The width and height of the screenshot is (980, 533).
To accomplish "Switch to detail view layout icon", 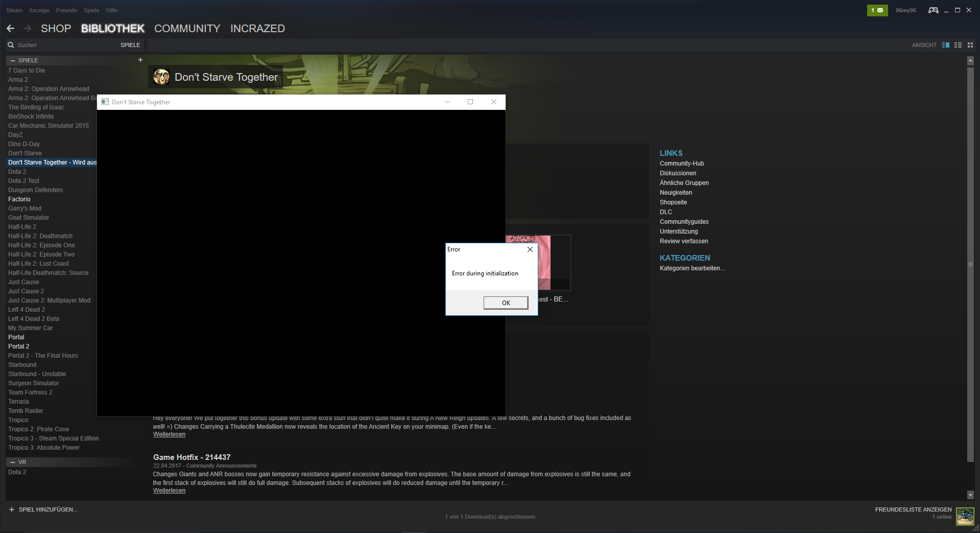I will (946, 45).
